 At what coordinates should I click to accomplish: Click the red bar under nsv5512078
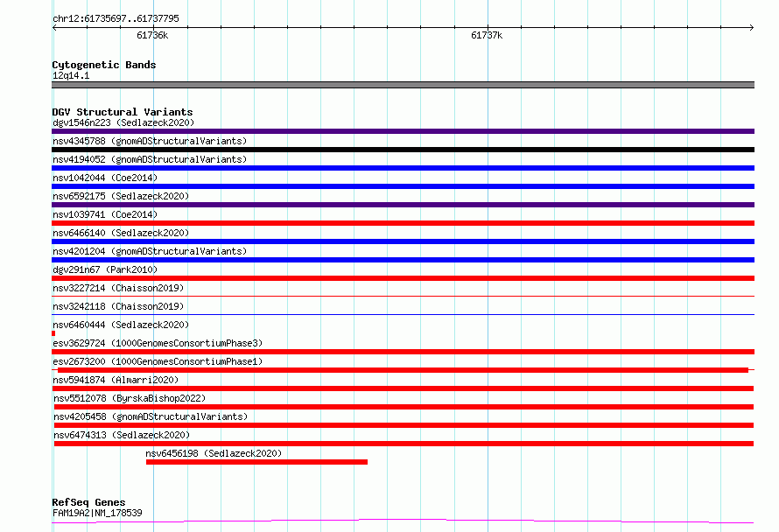(404, 407)
